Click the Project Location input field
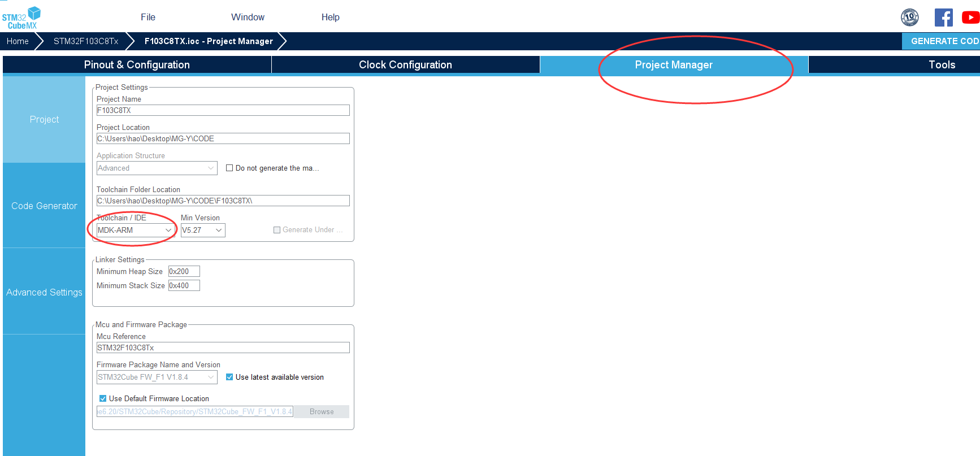The height and width of the screenshot is (456, 980). 223,138
